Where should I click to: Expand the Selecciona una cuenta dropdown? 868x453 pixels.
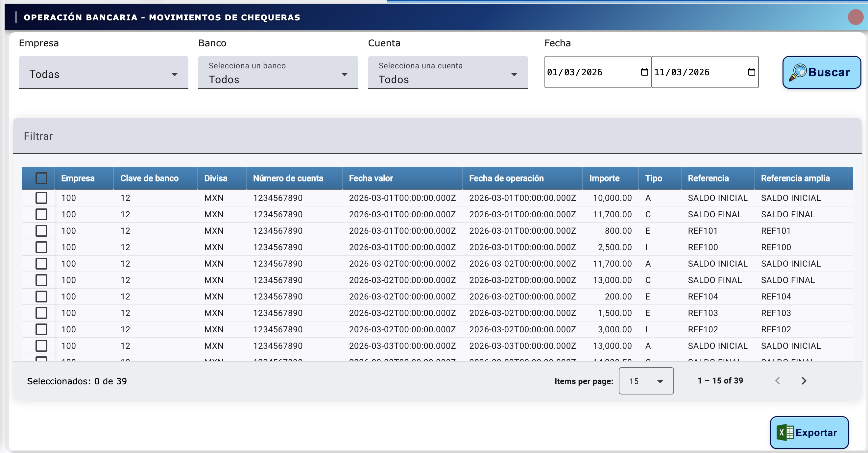pyautogui.click(x=447, y=74)
